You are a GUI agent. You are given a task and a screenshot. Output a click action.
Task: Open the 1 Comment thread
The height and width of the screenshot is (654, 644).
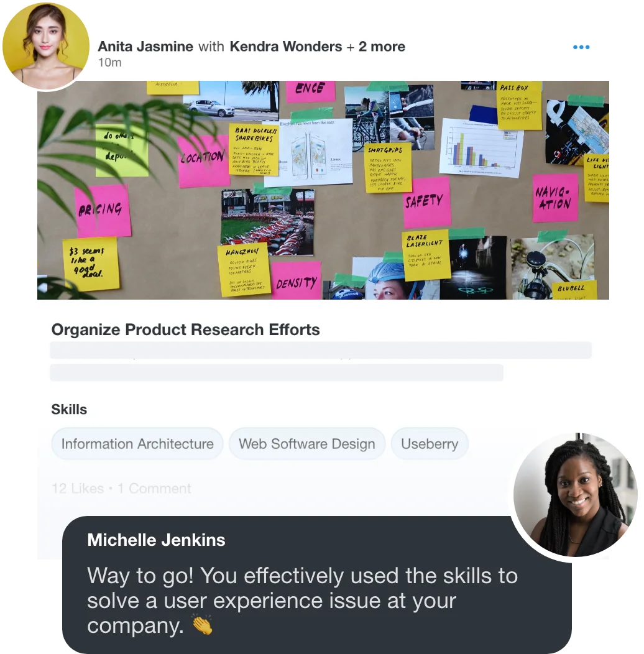154,489
